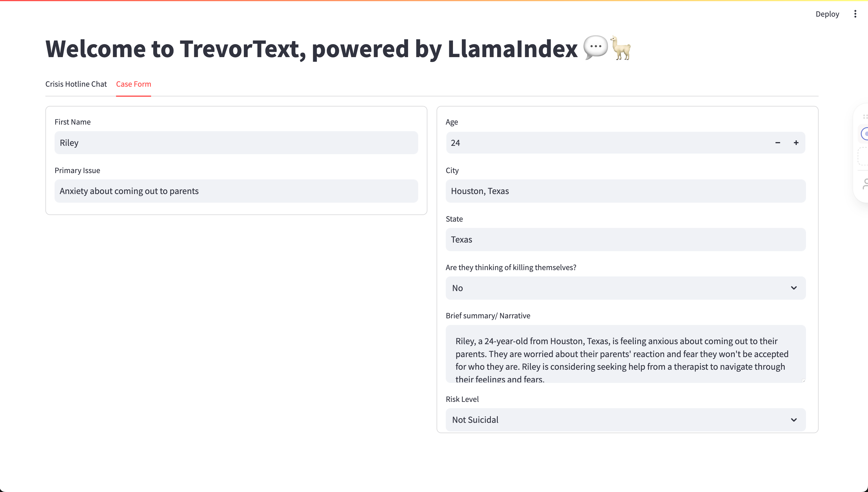The image size is (868, 492).
Task: Click inside the Brief summary narrative textarea
Action: (625, 353)
